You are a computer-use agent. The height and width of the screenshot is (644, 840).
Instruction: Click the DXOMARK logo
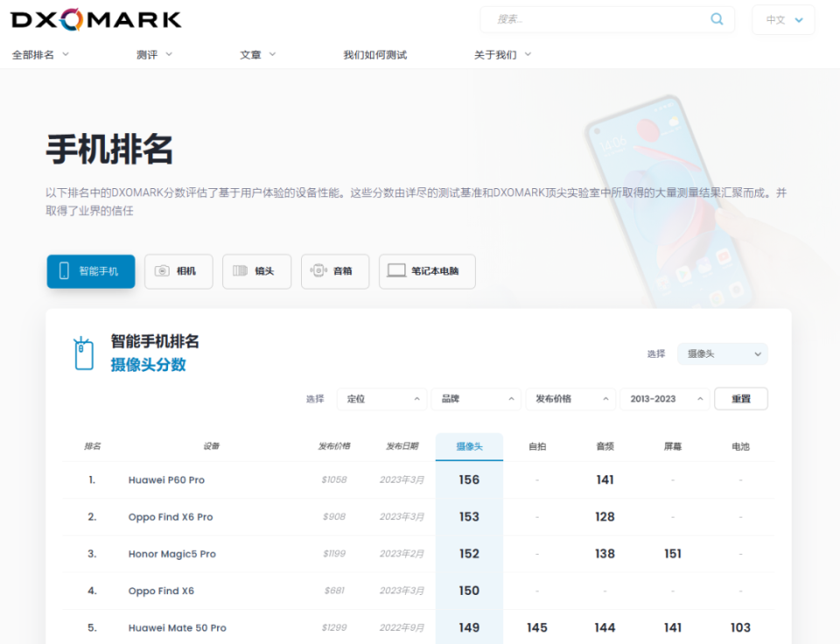94,18
